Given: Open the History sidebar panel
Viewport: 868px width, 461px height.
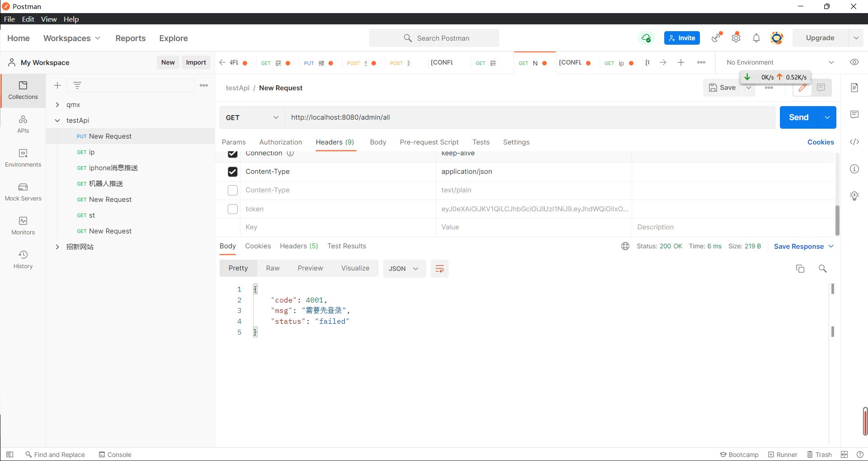Looking at the screenshot, I should point(23,260).
